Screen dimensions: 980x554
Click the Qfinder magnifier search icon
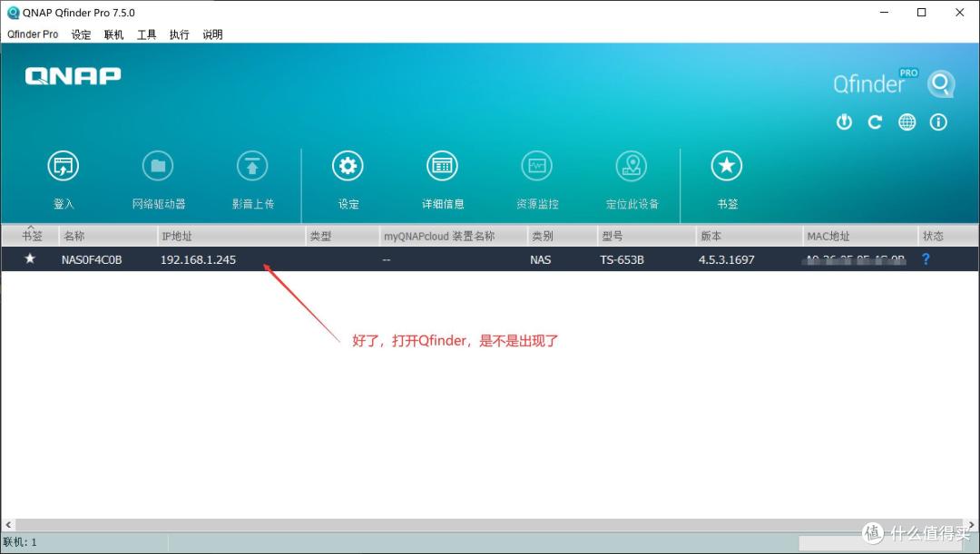[x=941, y=83]
